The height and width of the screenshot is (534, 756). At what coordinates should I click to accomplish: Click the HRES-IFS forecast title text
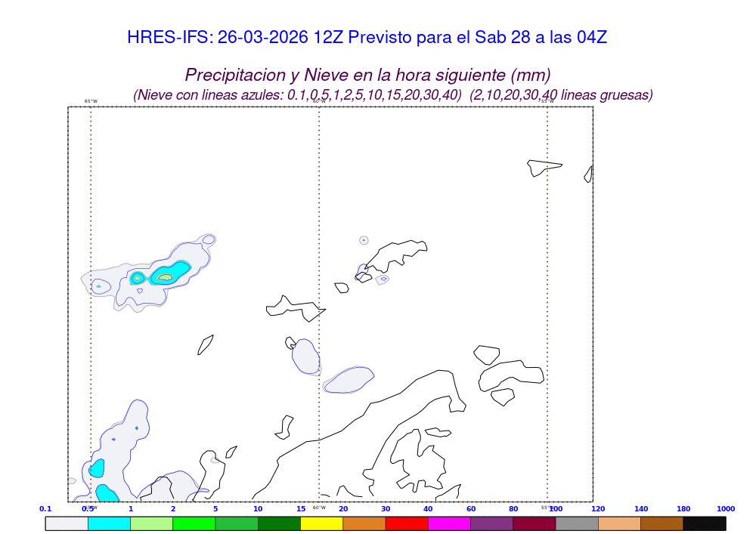pos(367,37)
